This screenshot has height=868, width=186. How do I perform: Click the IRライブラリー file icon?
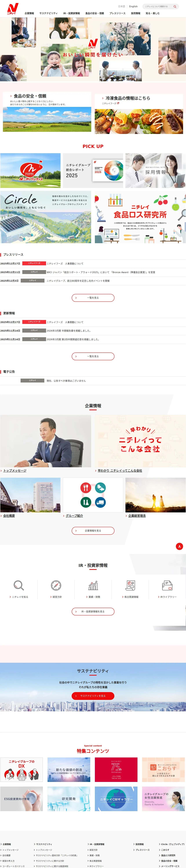point(167,585)
